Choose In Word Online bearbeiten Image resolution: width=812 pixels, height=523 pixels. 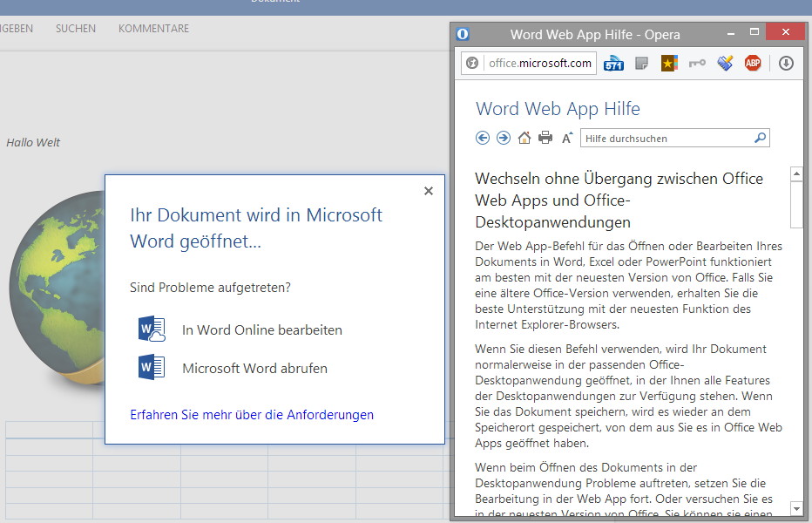[x=240, y=329]
